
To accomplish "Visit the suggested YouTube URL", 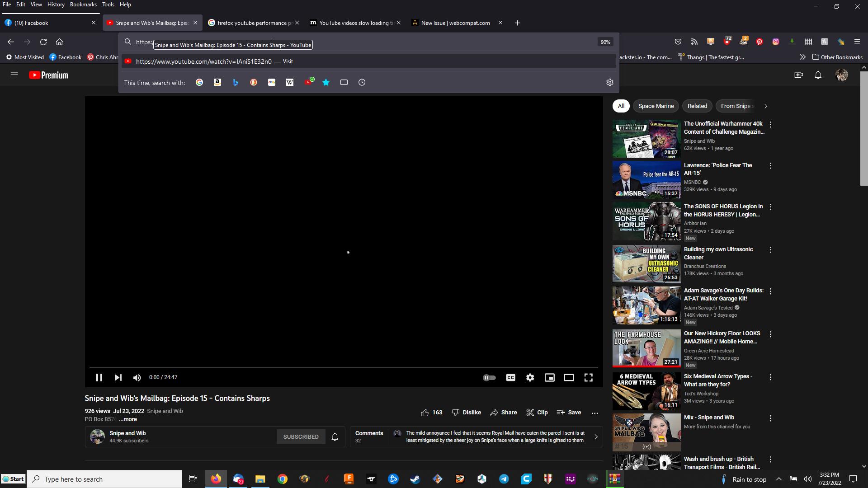I will tap(368, 61).
